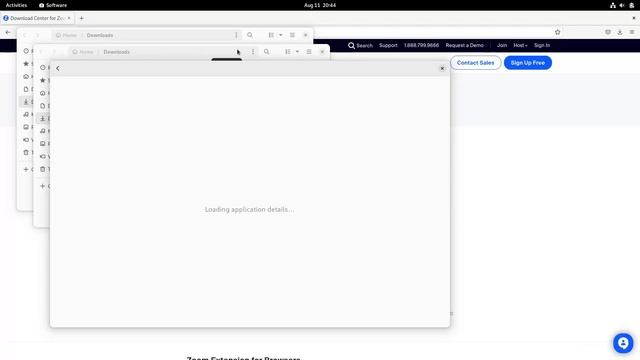Open Videos in middle Files sidebar
Image resolution: width=640 pixels, height=360 pixels.
point(44,156)
